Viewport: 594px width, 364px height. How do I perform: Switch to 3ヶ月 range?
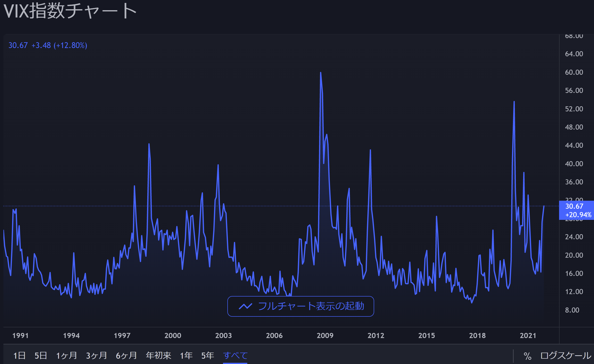[97, 356]
